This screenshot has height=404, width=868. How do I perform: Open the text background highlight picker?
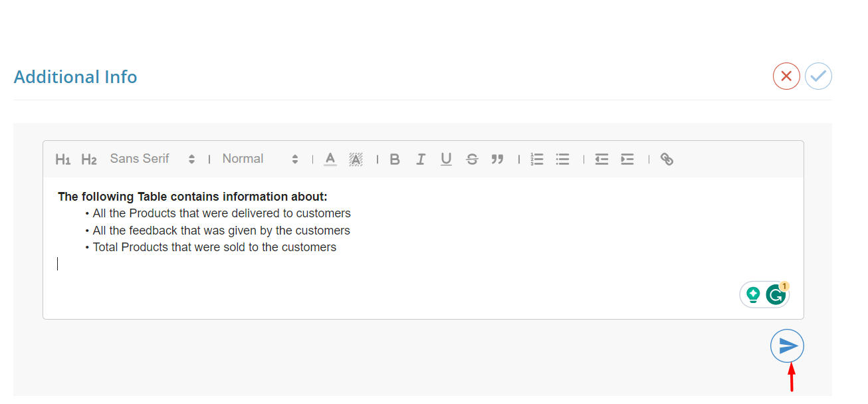356,159
